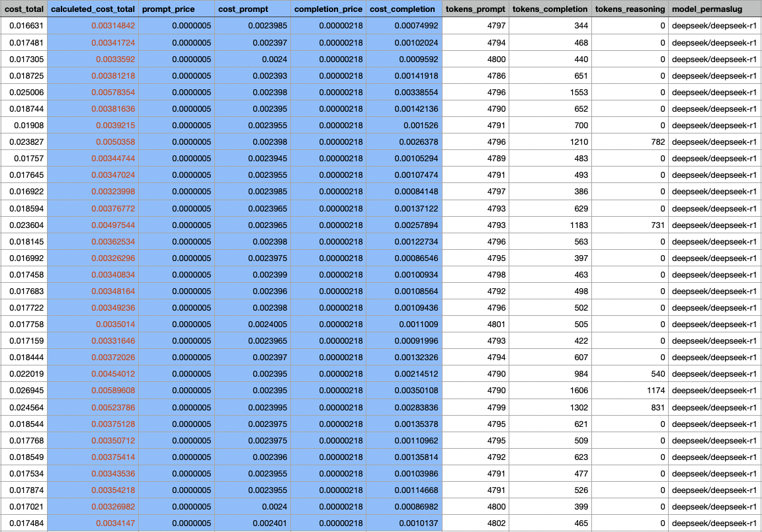Image resolution: width=762 pixels, height=532 pixels.
Task: Select cost_prompt cell 0.0023945
Action: [x=253, y=158]
